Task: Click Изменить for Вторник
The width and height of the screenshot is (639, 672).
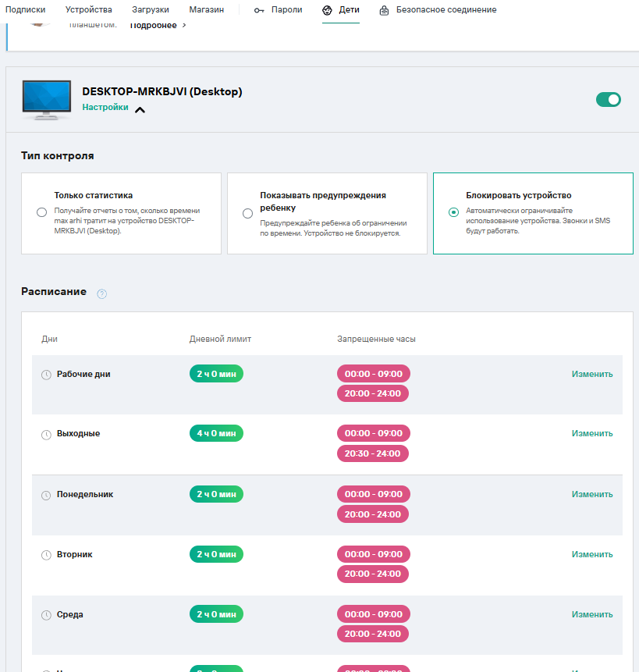Action: pos(592,554)
